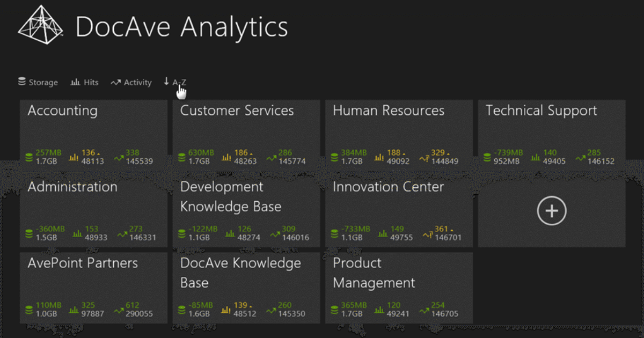Viewport: 644px width, 338px height.
Task: Click the A-Z sort direction arrow
Action: tap(166, 82)
